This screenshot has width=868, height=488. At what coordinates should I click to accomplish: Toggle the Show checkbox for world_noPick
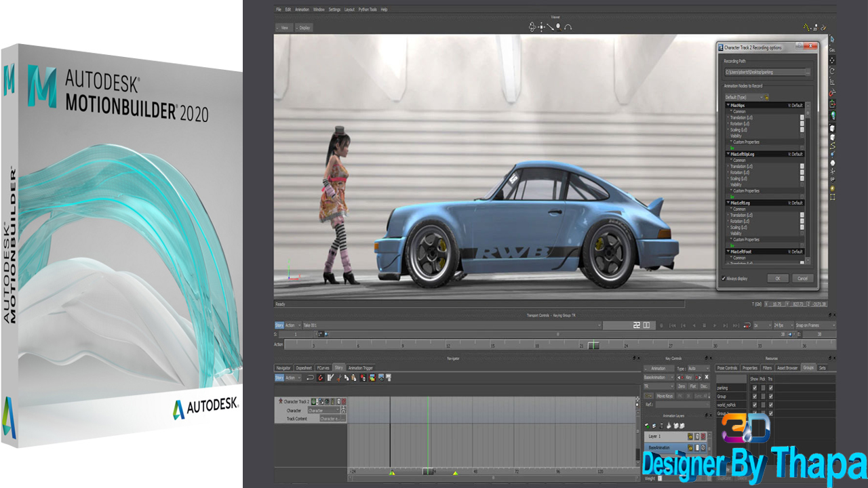(755, 405)
